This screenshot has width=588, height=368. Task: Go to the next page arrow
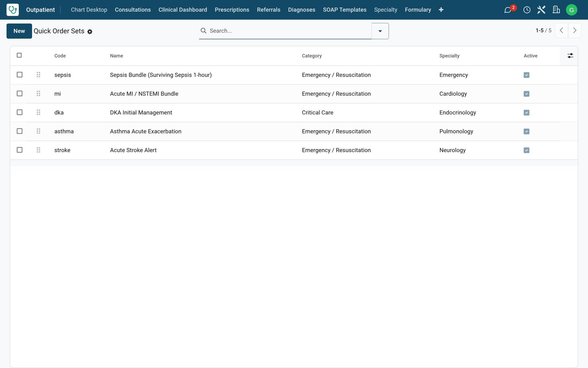pyautogui.click(x=575, y=31)
